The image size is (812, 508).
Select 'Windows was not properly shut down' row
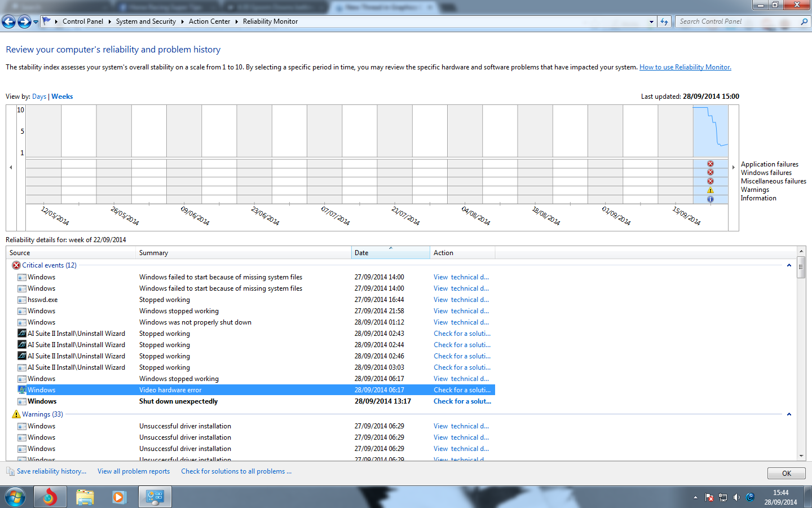point(251,322)
